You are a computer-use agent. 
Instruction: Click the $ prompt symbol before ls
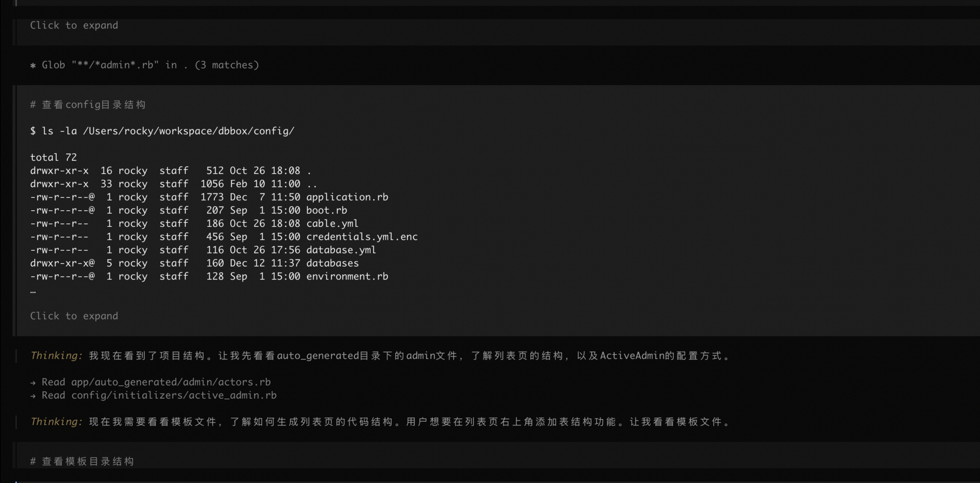[x=33, y=132]
